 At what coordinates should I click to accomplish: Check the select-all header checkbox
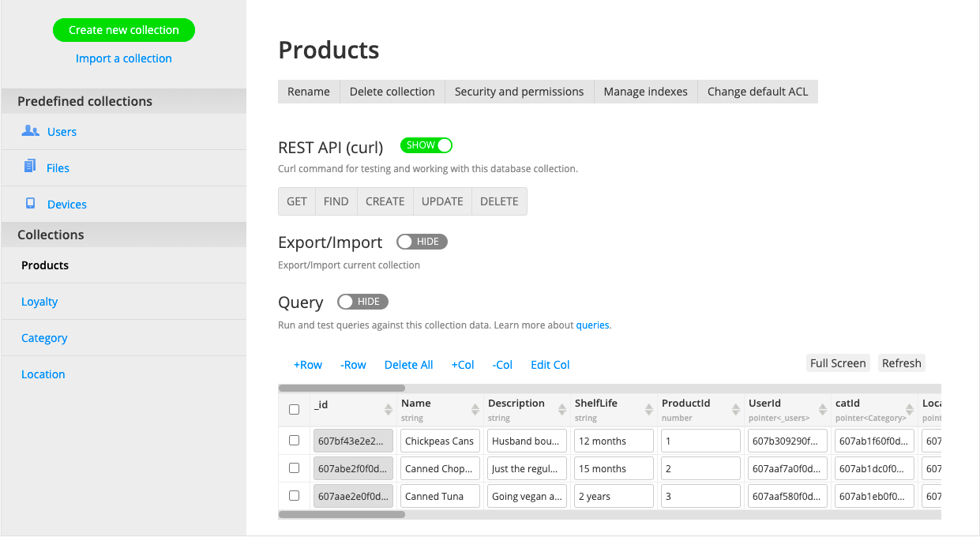294,409
